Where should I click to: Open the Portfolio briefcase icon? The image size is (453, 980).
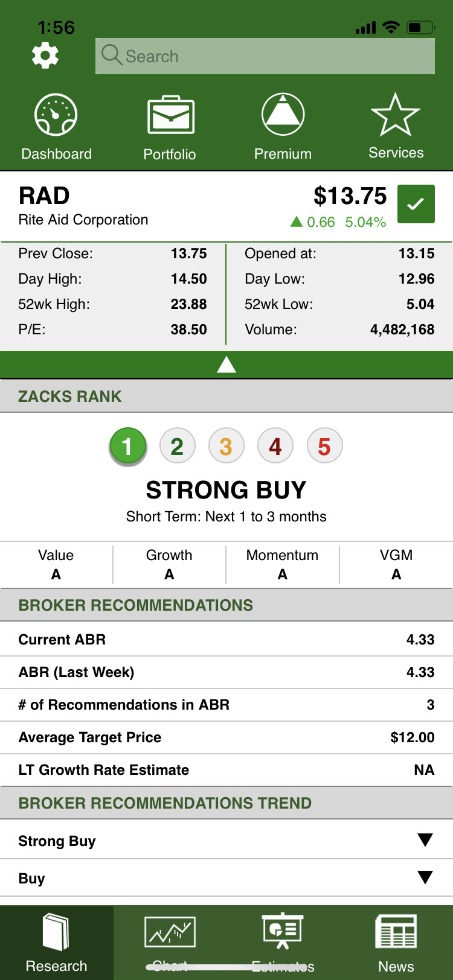pos(170,115)
